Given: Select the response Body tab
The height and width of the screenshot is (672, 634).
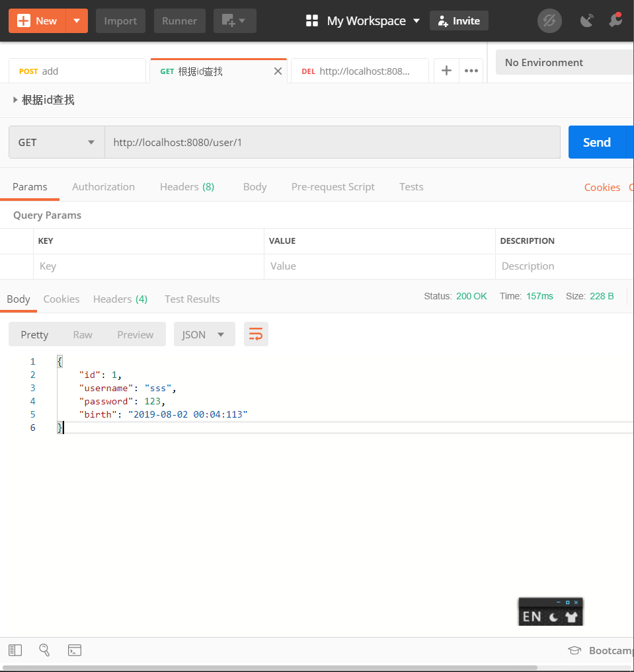Looking at the screenshot, I should [x=19, y=299].
